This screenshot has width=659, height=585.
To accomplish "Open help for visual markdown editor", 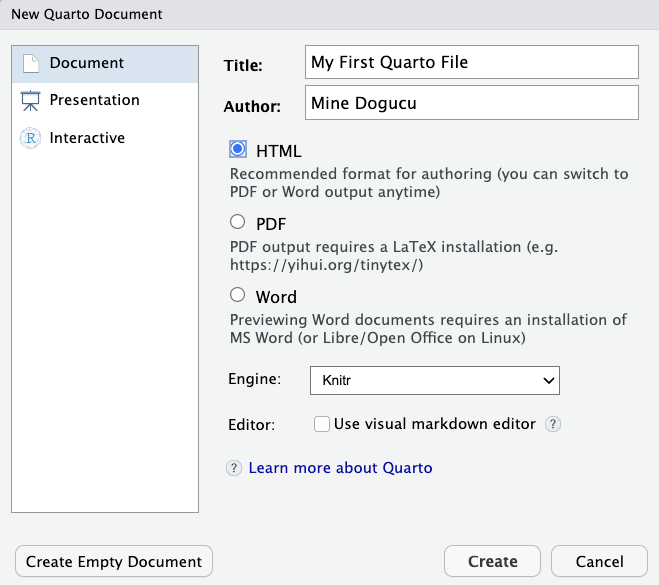I will click(553, 424).
